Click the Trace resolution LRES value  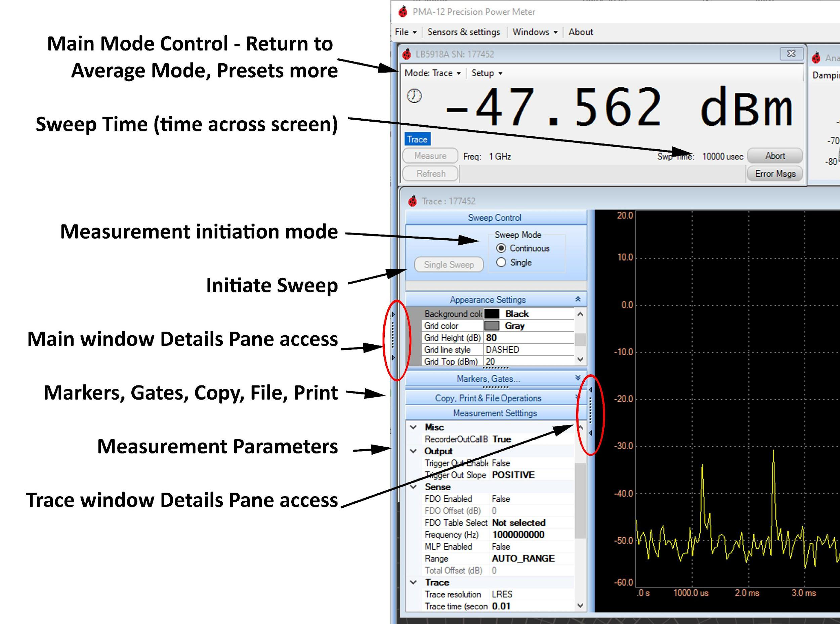pyautogui.click(x=532, y=594)
